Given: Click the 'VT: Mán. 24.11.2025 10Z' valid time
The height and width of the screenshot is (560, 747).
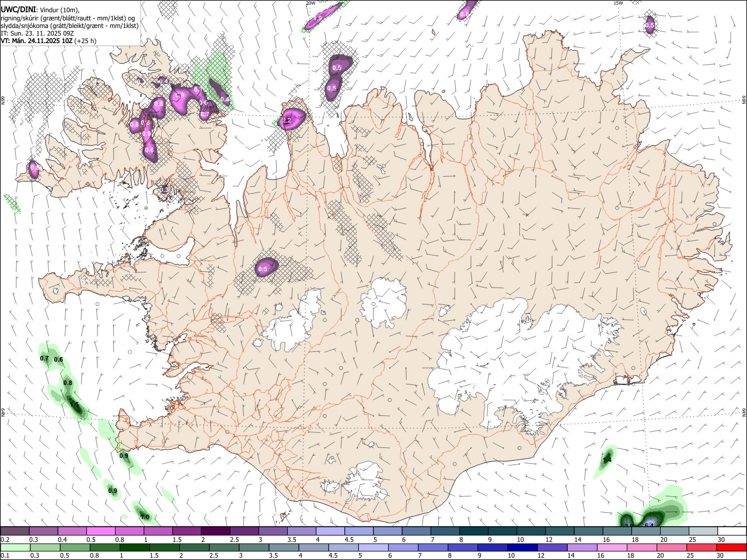Looking at the screenshot, I should pyautogui.click(x=36, y=41).
